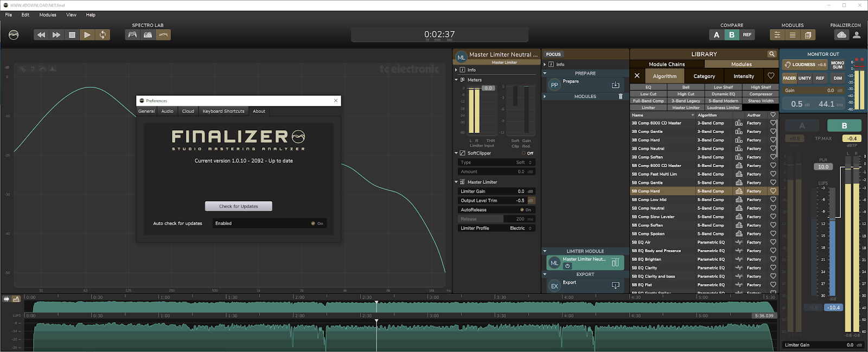Click the fast-forward transport button

coord(56,35)
